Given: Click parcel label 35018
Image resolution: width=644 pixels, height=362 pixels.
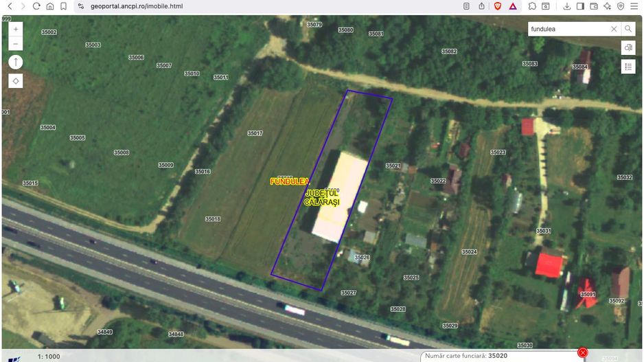Looking at the screenshot, I should (213, 219).
